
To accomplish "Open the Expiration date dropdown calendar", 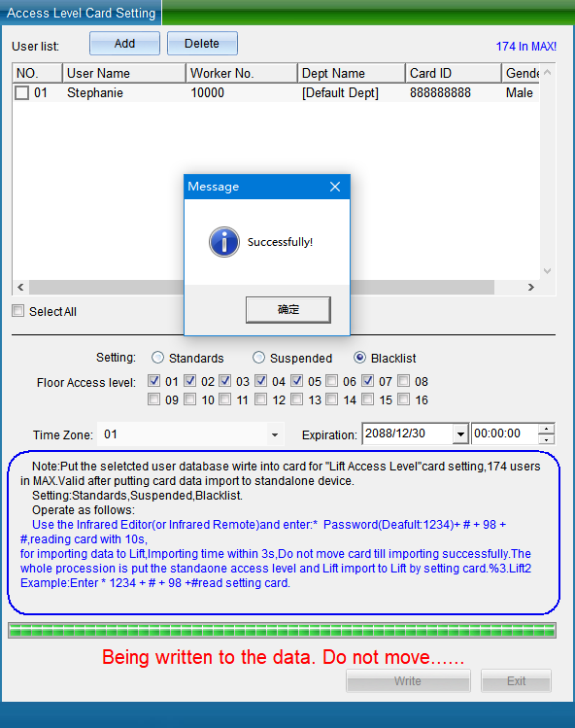I will (460, 434).
